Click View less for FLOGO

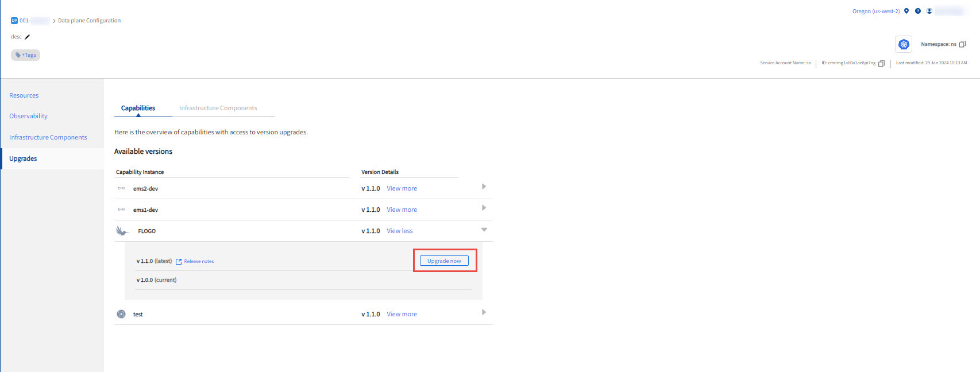pyautogui.click(x=399, y=231)
